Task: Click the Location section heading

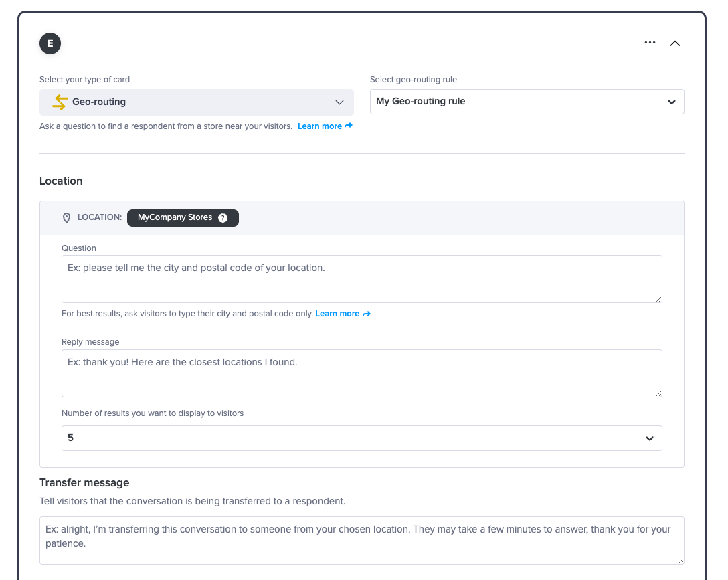Action: click(61, 181)
